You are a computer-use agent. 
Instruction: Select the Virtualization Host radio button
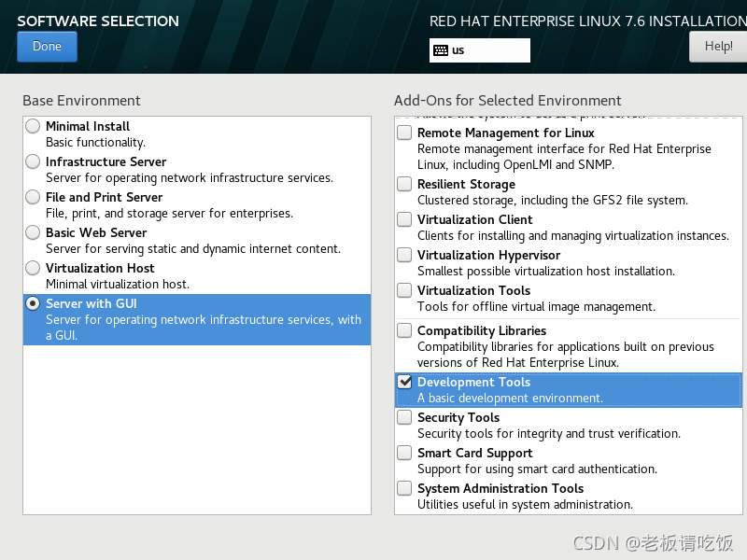click(33, 268)
